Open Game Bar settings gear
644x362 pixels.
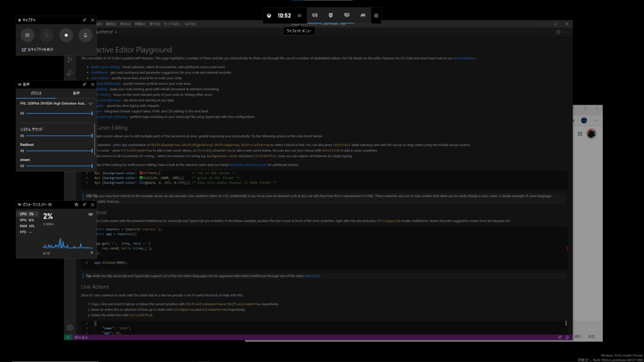(x=376, y=16)
